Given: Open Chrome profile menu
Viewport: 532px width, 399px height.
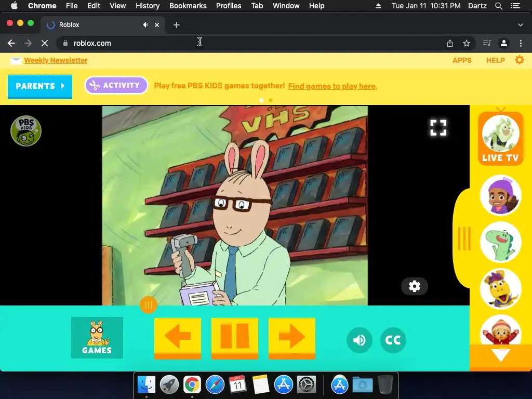Looking at the screenshot, I should coord(504,43).
